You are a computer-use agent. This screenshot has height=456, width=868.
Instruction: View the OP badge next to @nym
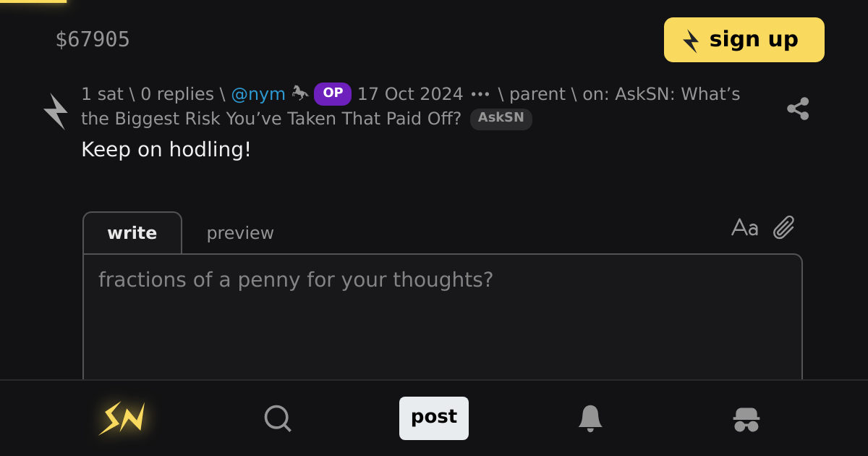pos(333,93)
